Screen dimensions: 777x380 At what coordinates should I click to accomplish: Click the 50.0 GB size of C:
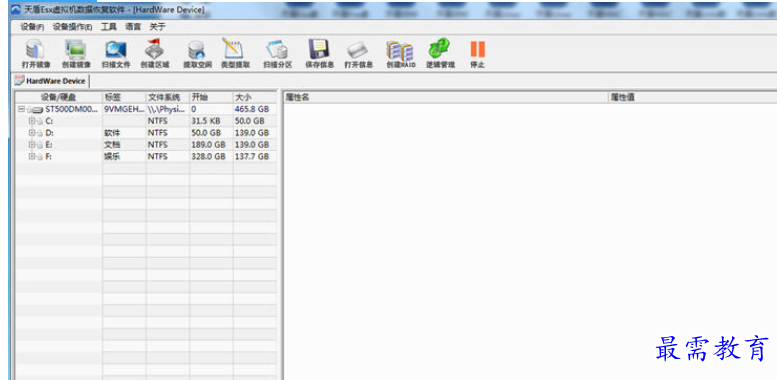point(249,121)
